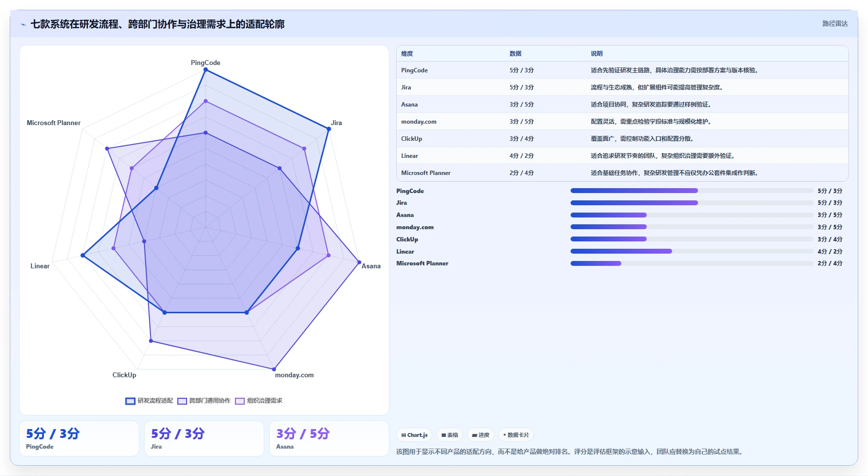Click the Jira summary card

coord(204,438)
